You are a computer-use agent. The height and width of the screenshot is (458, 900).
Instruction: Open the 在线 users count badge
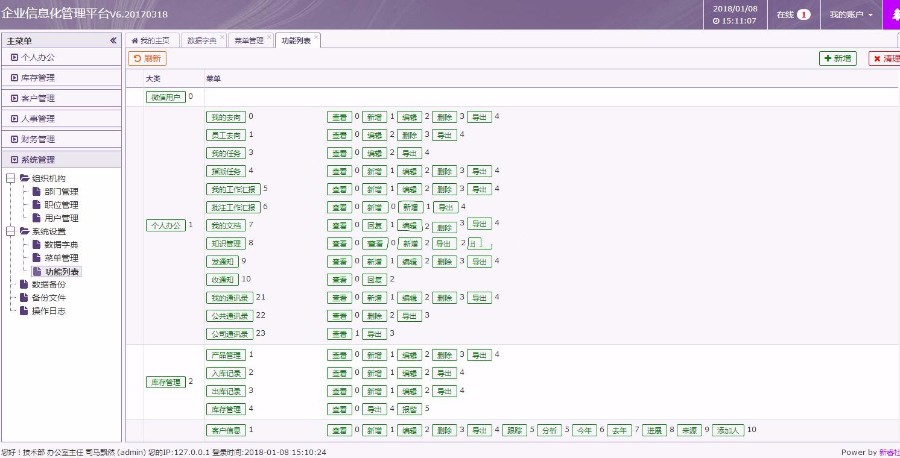coord(803,15)
